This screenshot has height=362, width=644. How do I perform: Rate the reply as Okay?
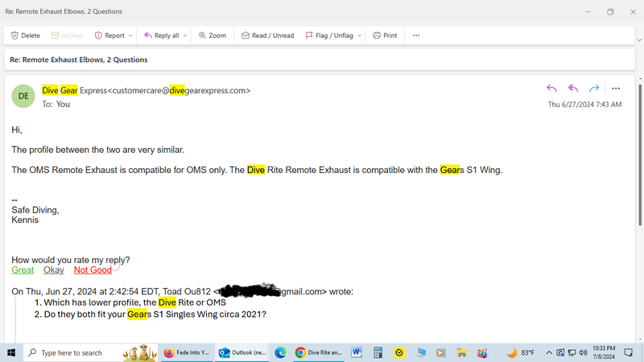(x=54, y=270)
